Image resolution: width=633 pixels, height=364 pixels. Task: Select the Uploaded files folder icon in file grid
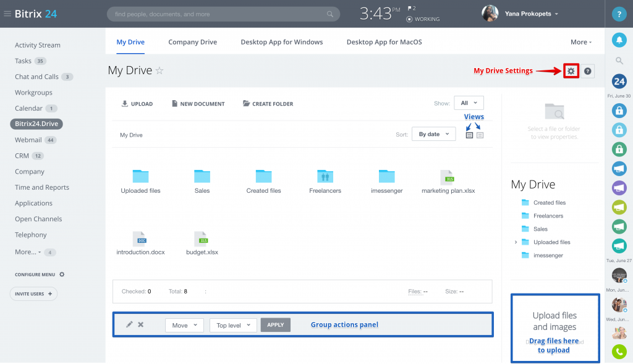(140, 176)
